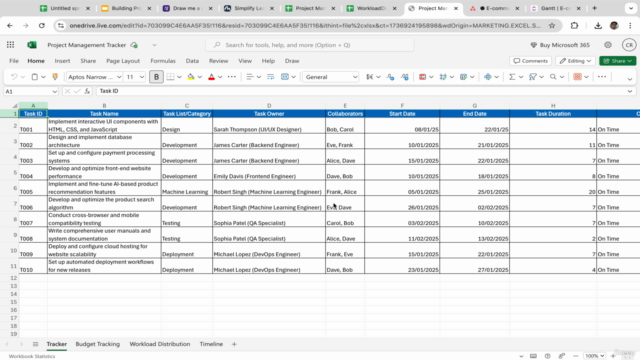Screen dimensions: 640x360
Task: Open the ribbon overflow ellipsis
Action: (x=602, y=77)
